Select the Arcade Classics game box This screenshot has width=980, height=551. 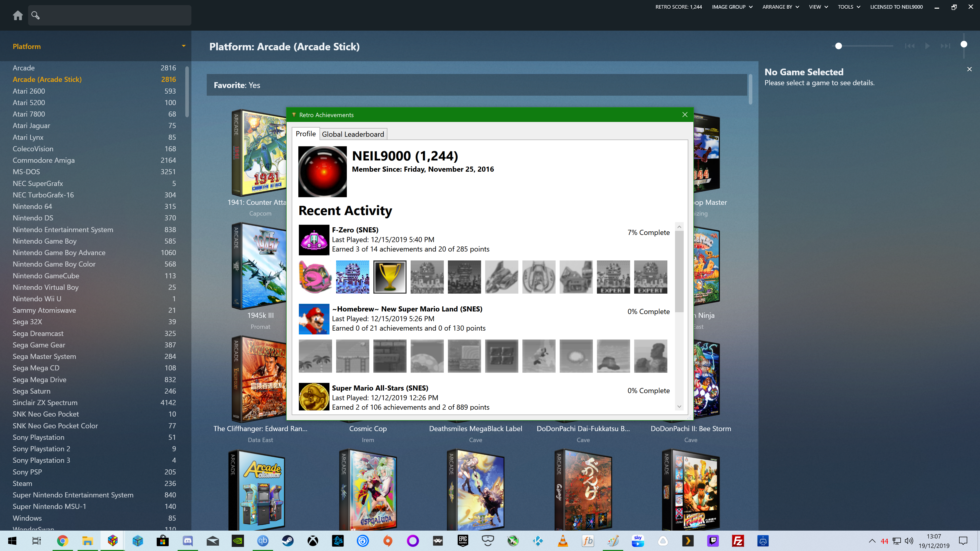pyautogui.click(x=257, y=490)
